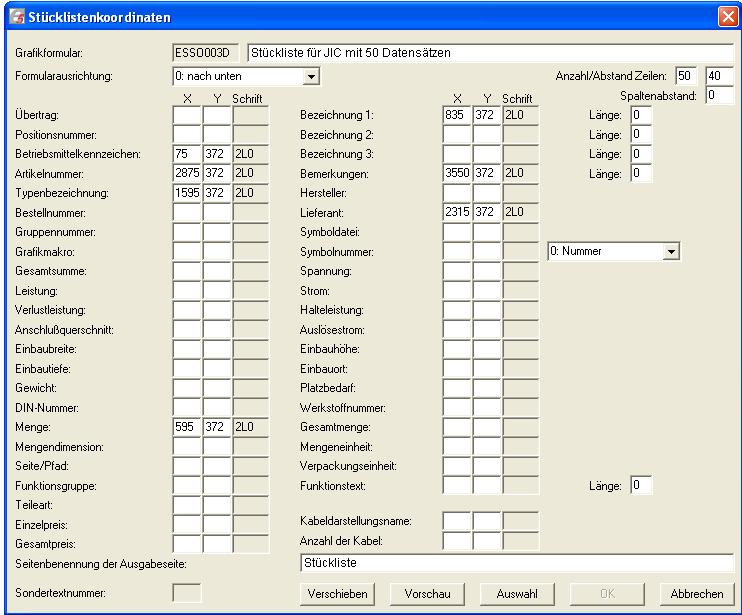Open the Formularausrichtung dropdown

pos(311,76)
